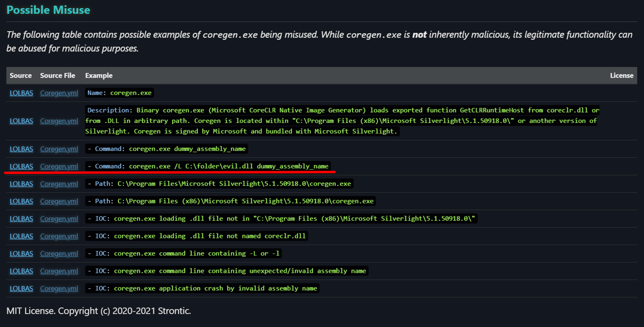Click the 'Source' column header
Screen dimensions: 644x327
coord(21,76)
